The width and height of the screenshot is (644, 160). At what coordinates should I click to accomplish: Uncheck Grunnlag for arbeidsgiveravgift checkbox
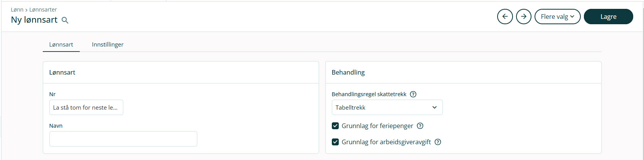point(335,142)
